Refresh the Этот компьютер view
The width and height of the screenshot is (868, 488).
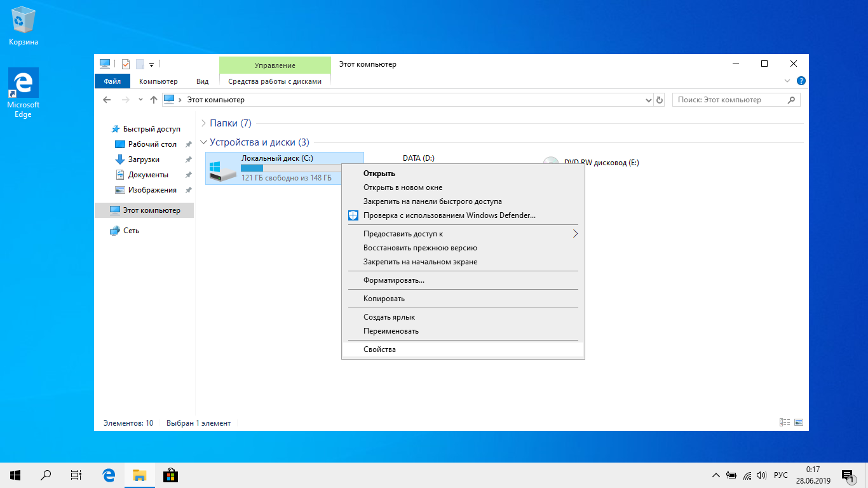click(x=660, y=100)
